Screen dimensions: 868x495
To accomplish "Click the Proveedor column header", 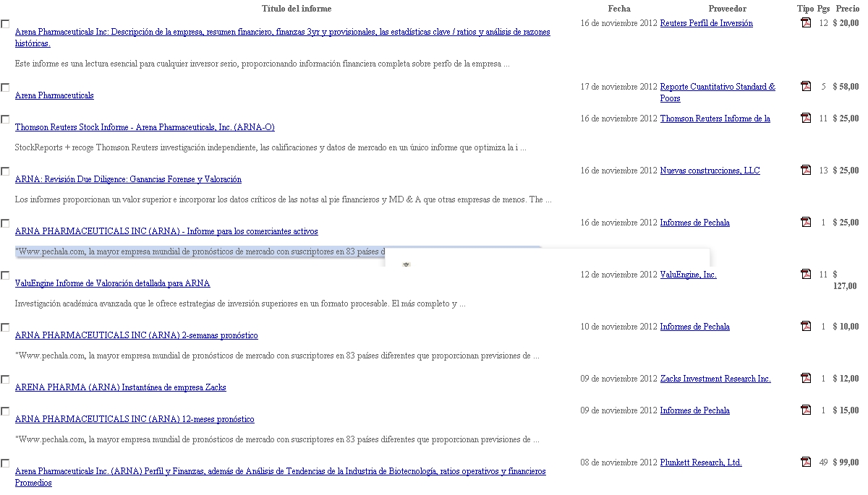I will tap(727, 9).
